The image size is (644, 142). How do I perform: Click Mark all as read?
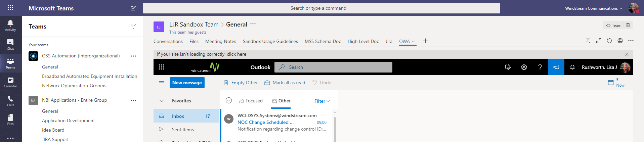(285, 83)
